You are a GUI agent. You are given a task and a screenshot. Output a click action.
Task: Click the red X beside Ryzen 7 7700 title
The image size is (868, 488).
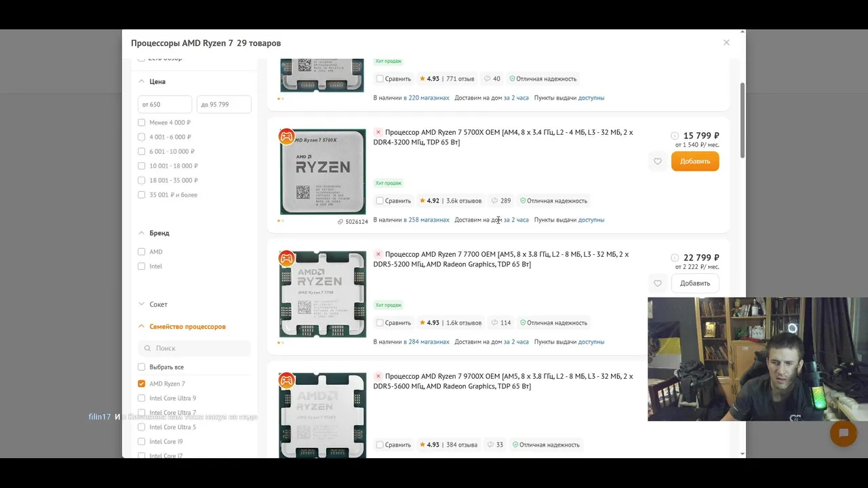[x=378, y=254]
